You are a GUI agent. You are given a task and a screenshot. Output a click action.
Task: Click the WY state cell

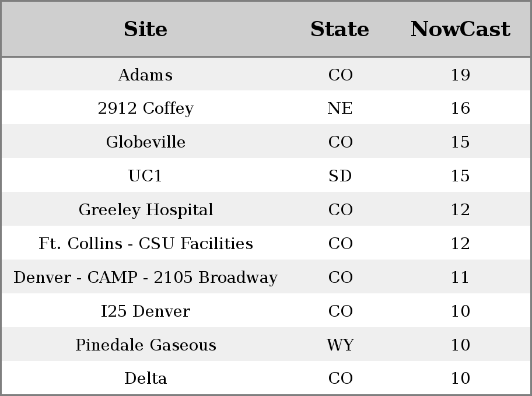click(340, 345)
